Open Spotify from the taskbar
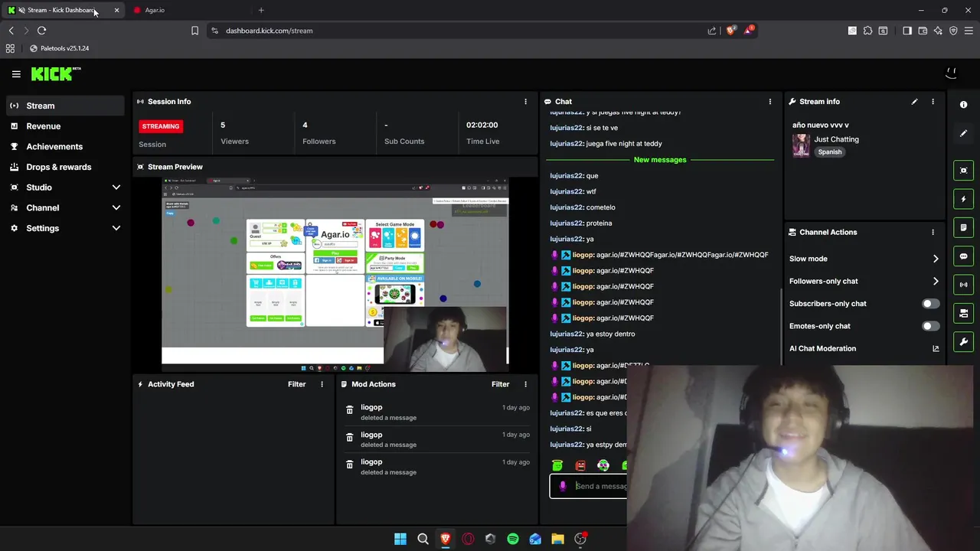This screenshot has width=980, height=551. click(x=513, y=539)
